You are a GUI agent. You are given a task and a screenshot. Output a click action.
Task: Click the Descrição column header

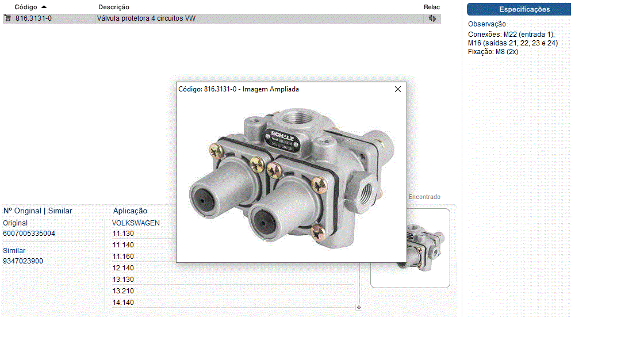(113, 7)
